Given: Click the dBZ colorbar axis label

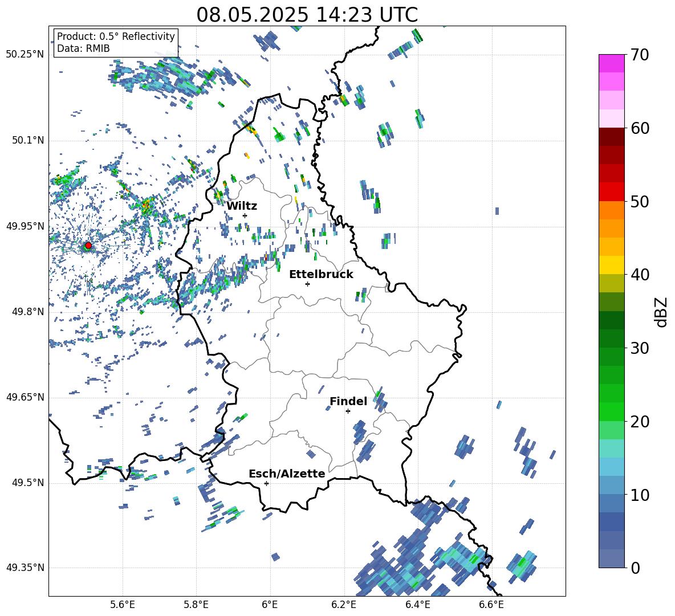Looking at the screenshot, I should [x=661, y=312].
